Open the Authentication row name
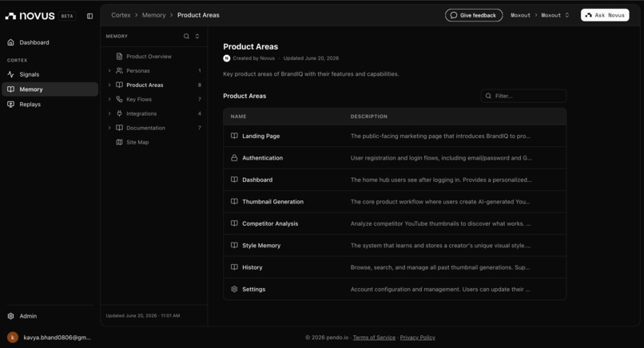 pyautogui.click(x=262, y=157)
